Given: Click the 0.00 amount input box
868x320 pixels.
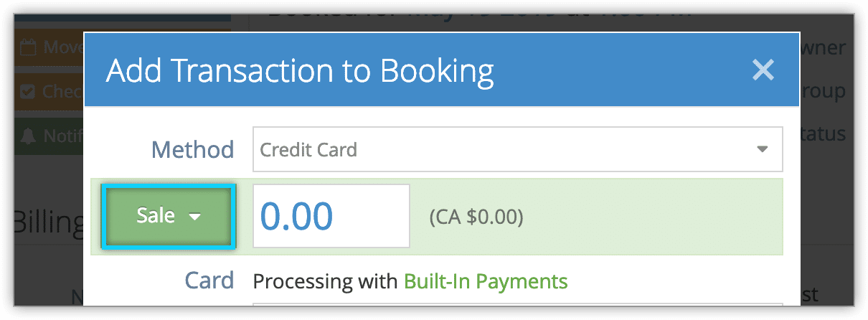Looking at the screenshot, I should pos(331,216).
